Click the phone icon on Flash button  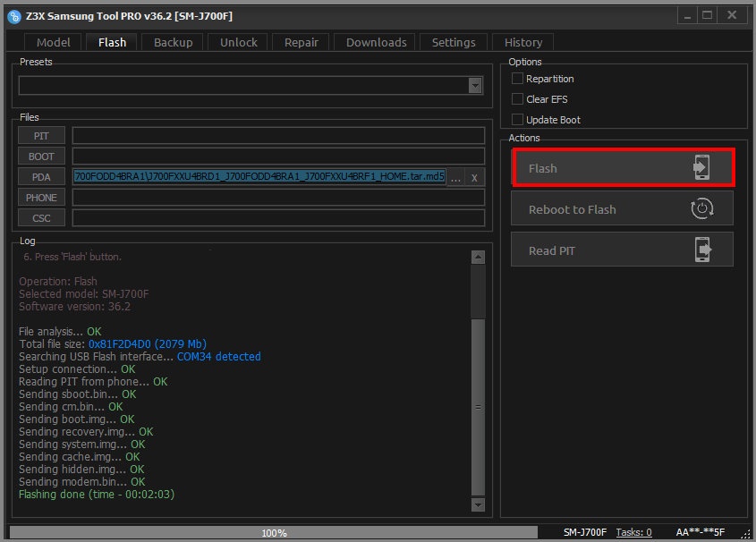click(701, 167)
